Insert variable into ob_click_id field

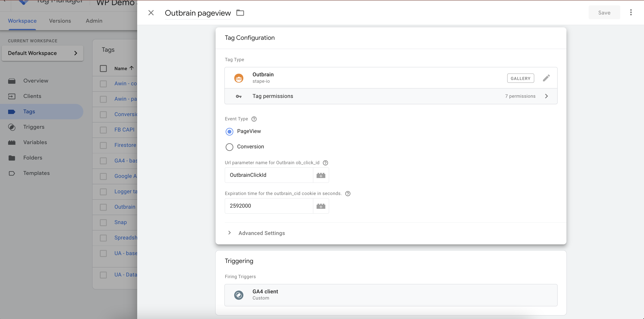tap(321, 175)
